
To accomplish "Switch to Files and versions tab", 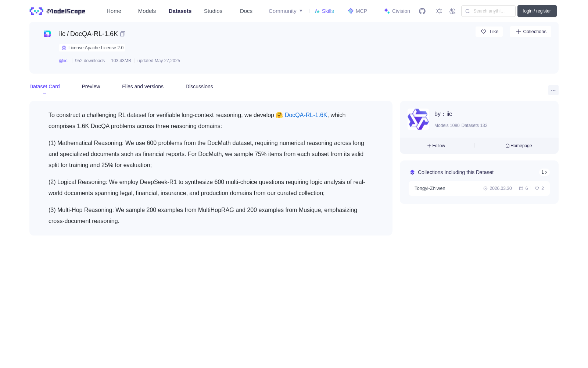I will click(143, 86).
